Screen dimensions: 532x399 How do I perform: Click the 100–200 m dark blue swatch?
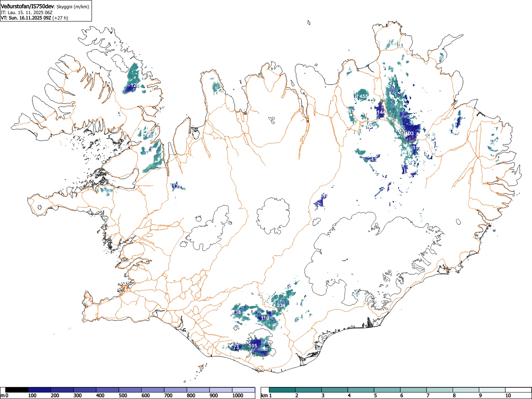pyautogui.click(x=39, y=390)
